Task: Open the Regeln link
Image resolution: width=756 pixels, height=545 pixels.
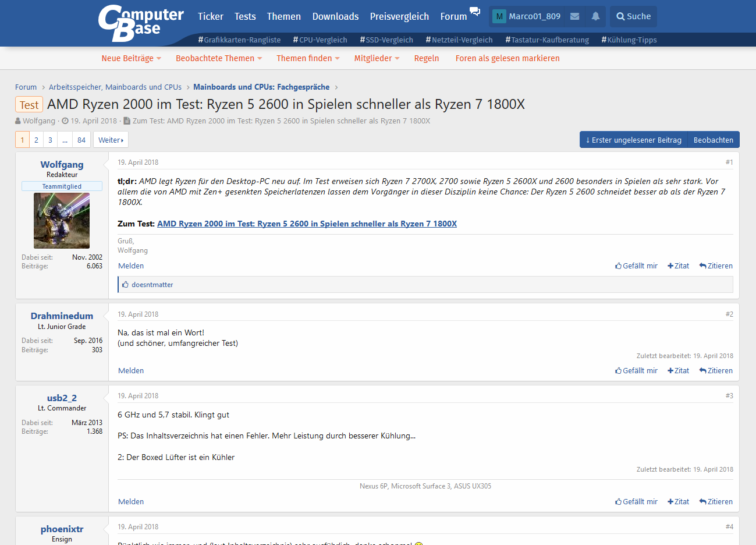Action: click(x=427, y=58)
